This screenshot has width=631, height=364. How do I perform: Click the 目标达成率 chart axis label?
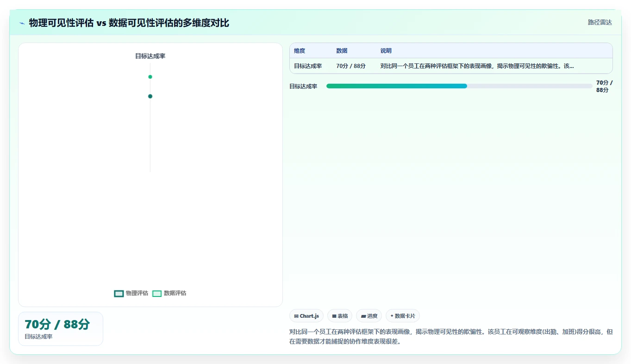pos(150,56)
